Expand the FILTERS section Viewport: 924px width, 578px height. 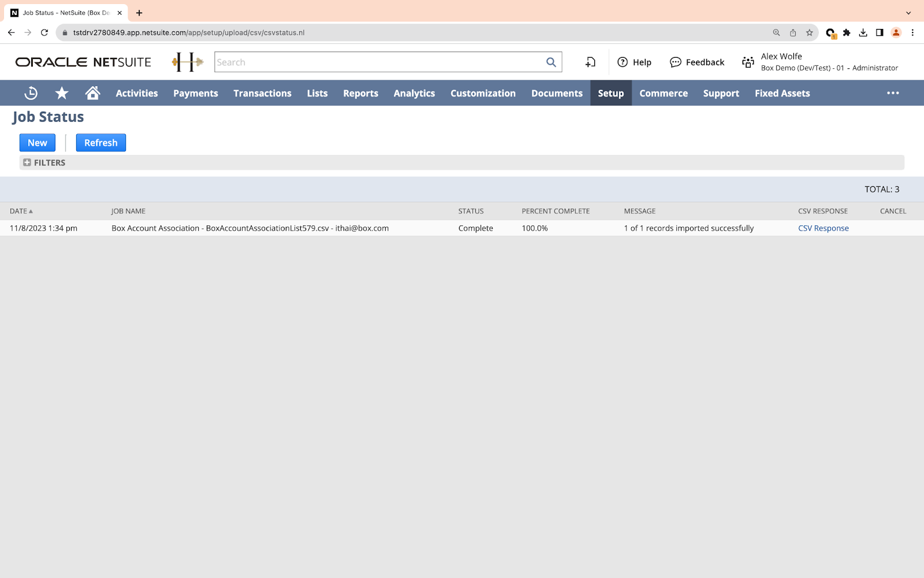click(27, 163)
